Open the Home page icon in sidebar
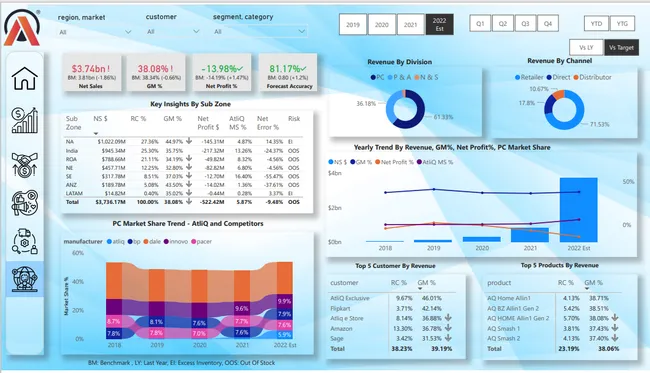 click(x=25, y=78)
